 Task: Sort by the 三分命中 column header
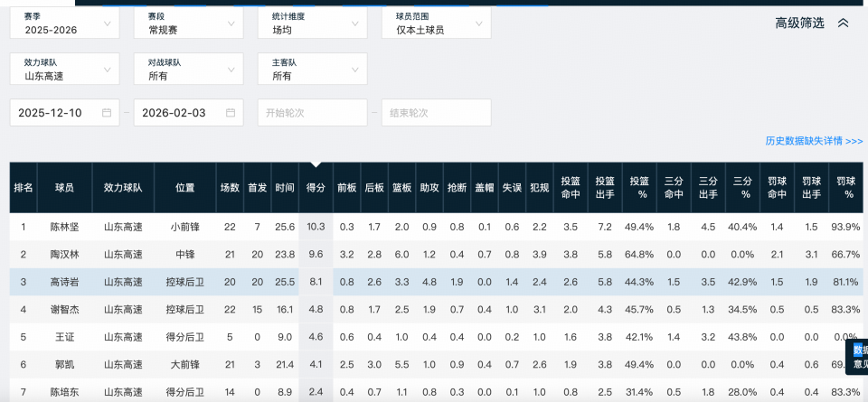coord(674,188)
